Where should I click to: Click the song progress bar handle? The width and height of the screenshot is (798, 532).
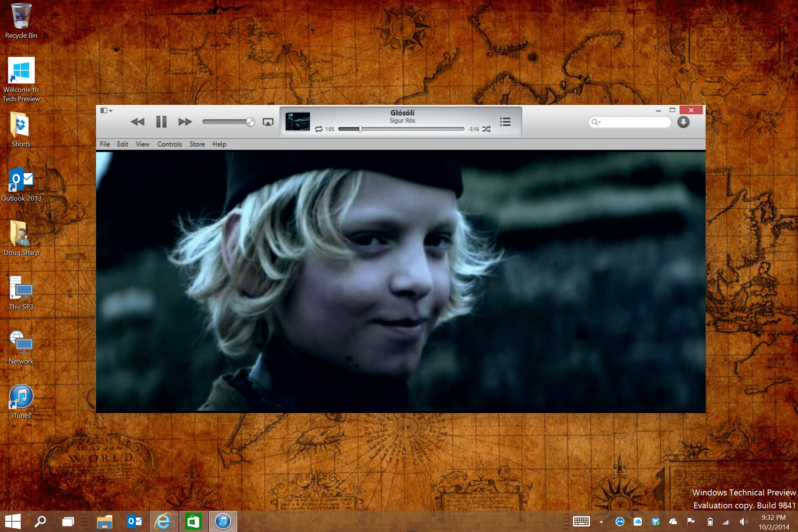click(360, 129)
